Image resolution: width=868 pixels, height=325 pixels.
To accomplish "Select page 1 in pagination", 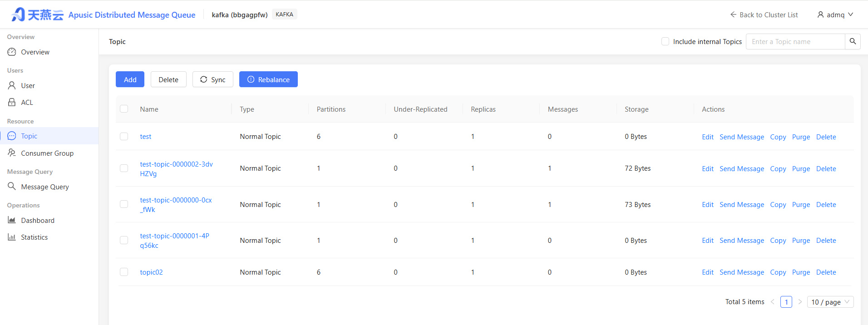I will [x=786, y=302].
